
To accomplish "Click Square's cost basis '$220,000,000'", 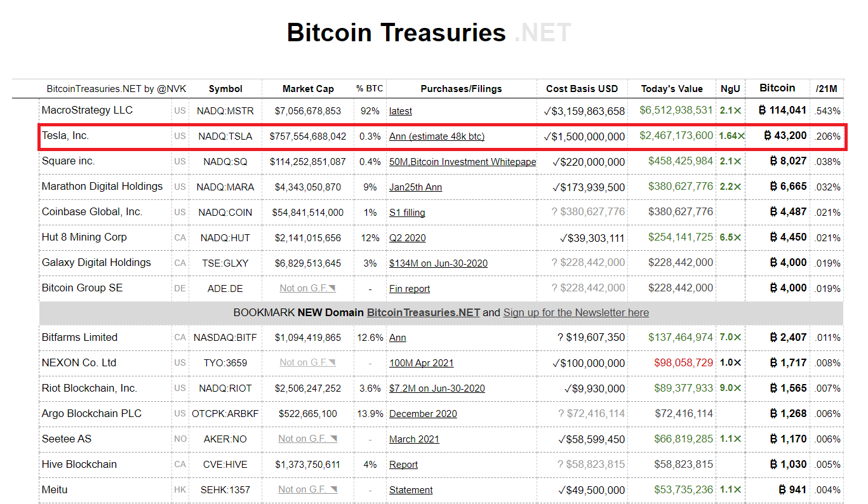I will click(x=589, y=162).
